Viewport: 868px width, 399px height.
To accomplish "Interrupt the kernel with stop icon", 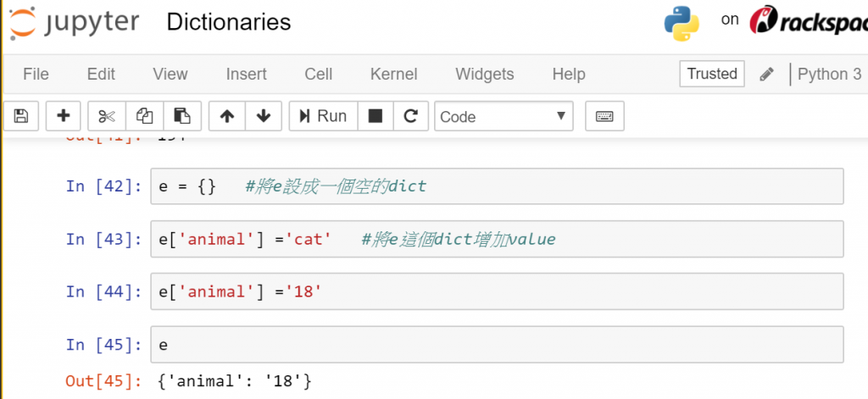I will pyautogui.click(x=376, y=116).
